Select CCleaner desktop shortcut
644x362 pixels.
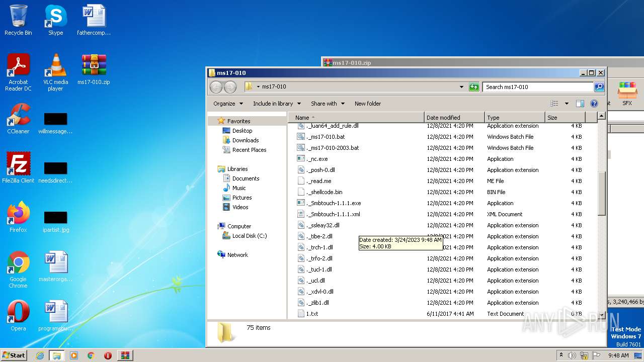(x=18, y=119)
